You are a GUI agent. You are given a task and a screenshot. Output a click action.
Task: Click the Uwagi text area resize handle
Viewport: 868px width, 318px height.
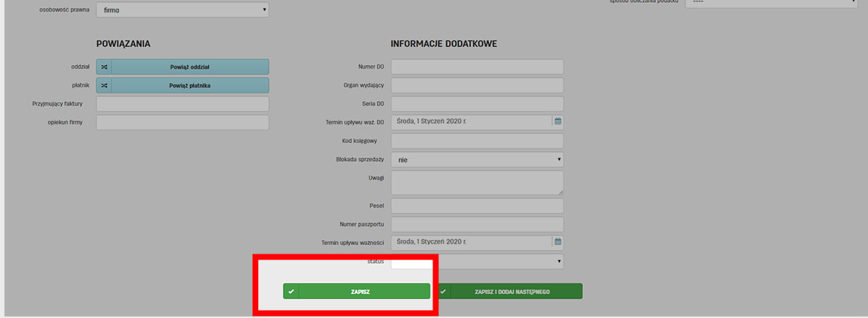pos(560,192)
